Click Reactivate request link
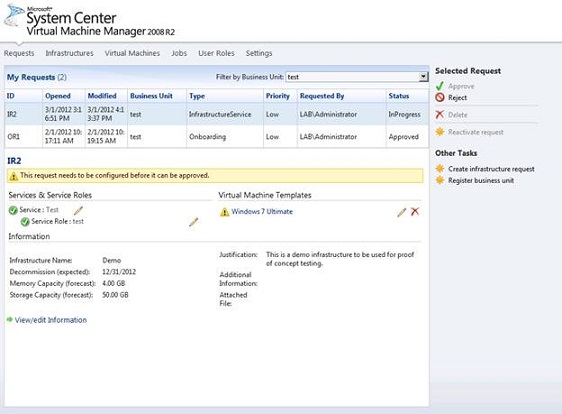This screenshot has width=562, height=414. (x=476, y=132)
